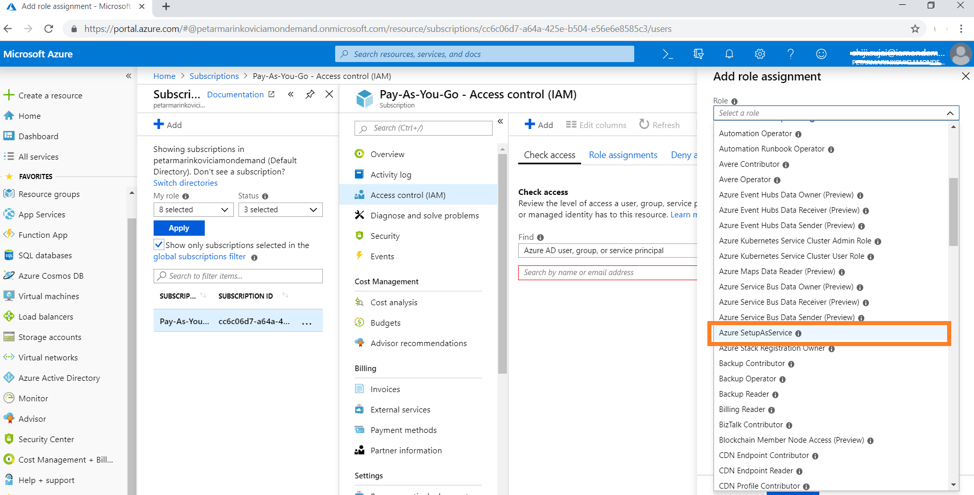The width and height of the screenshot is (974, 495).
Task: Click the Refresh toolbar button
Action: click(x=659, y=125)
